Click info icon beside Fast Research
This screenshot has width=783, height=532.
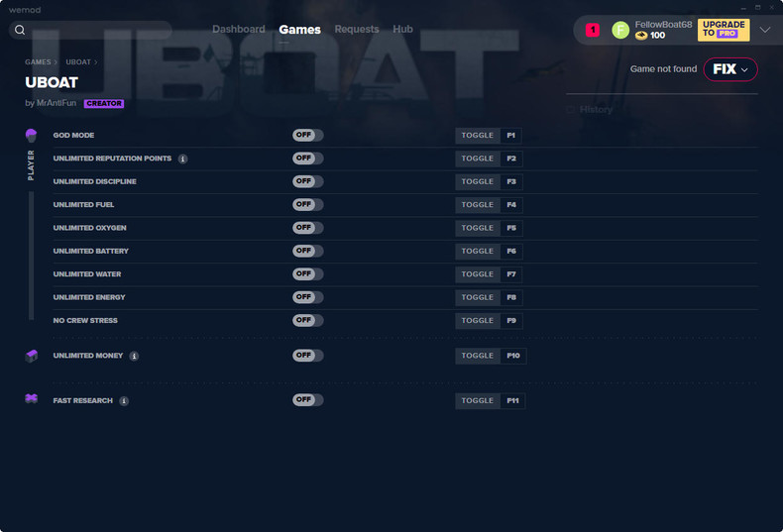click(124, 401)
